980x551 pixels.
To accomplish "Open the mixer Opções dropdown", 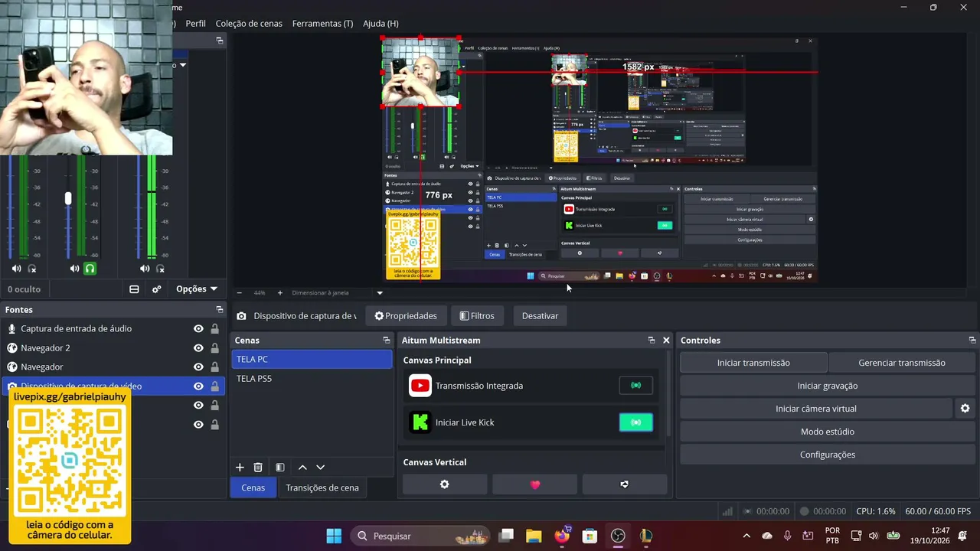I will point(197,289).
